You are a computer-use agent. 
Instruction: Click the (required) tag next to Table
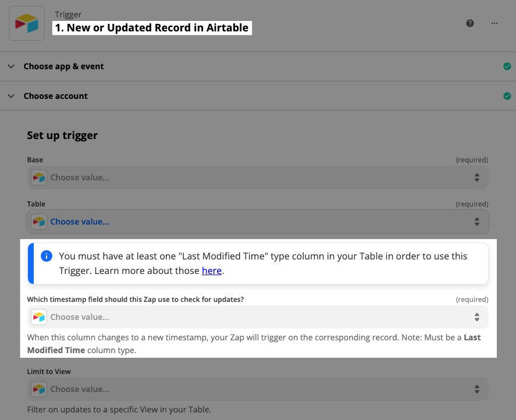[472, 204]
